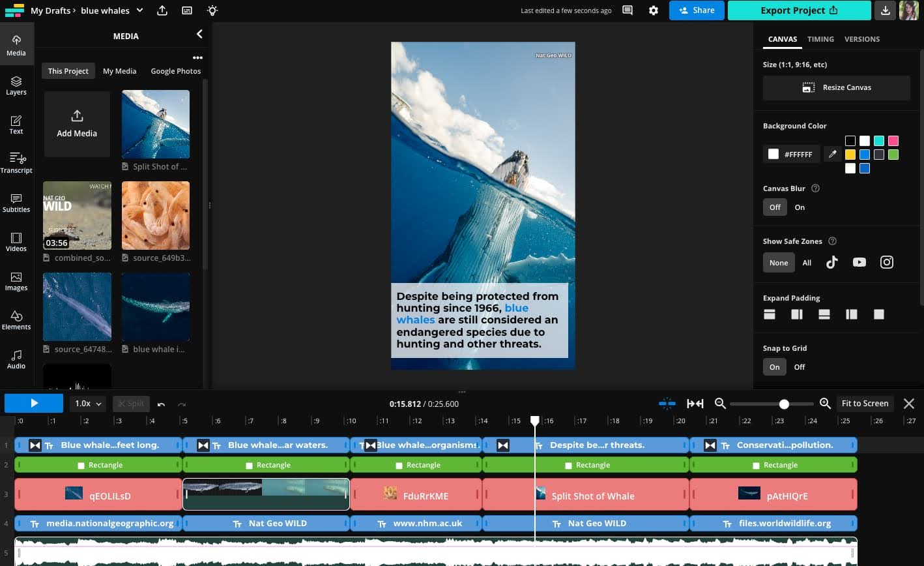Image resolution: width=924 pixels, height=566 pixels.
Task: Switch to the Timing tab
Action: tap(820, 39)
